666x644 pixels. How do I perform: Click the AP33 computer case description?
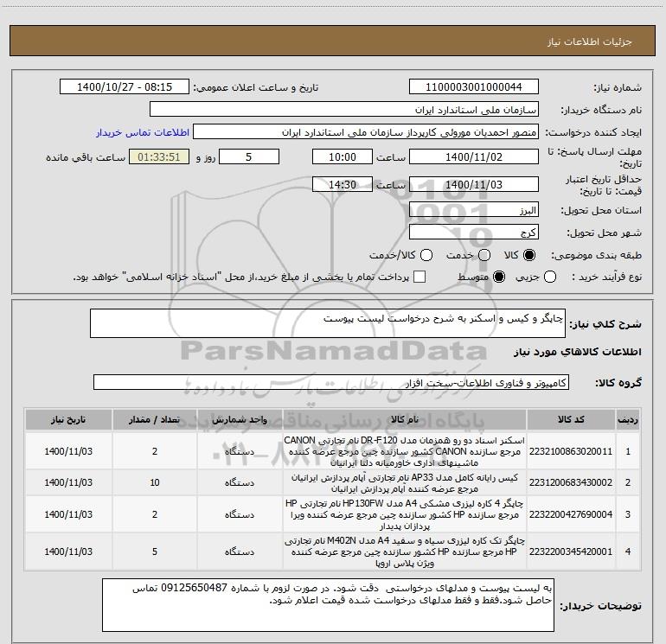[x=405, y=483]
